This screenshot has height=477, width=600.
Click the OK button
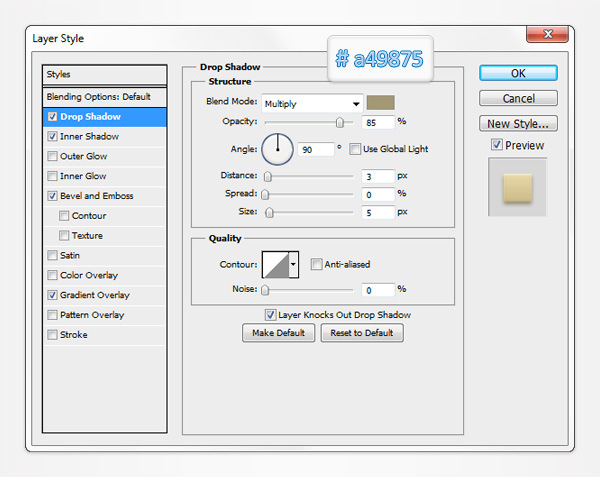(x=518, y=73)
